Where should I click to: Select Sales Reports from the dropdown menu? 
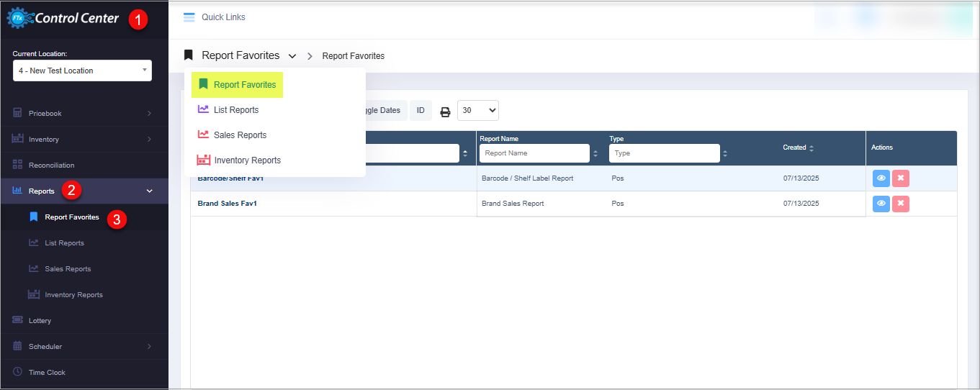coord(240,135)
